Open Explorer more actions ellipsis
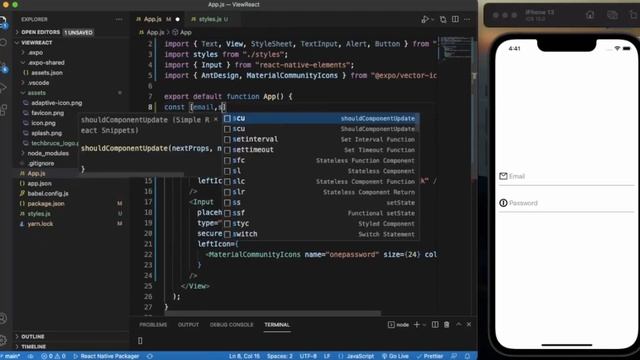Viewport: 640px width, 360px height. click(119, 19)
